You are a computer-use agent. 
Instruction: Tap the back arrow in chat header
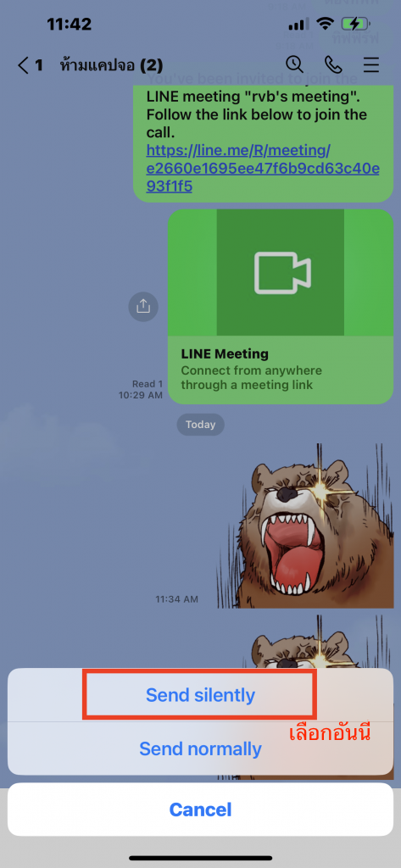tap(23, 65)
